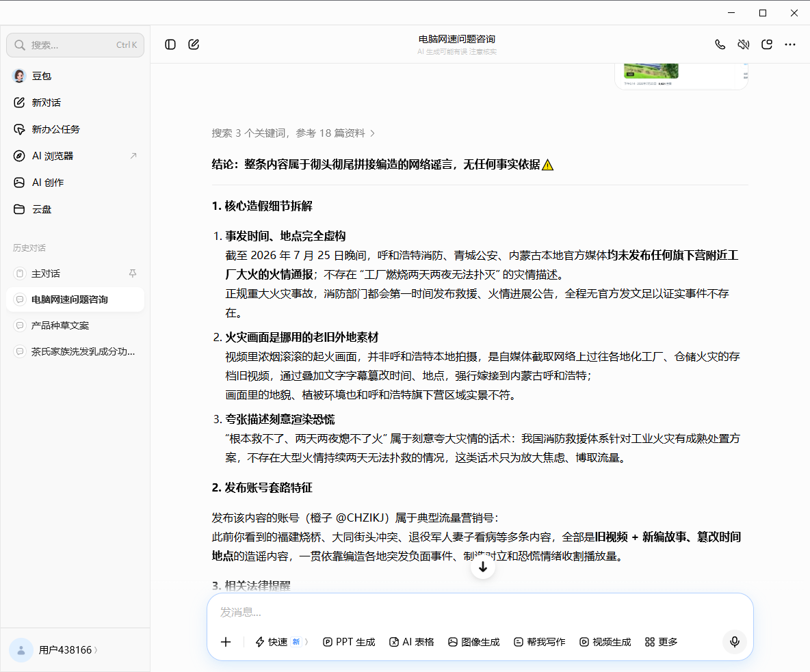Screen dimensions: 810x672
Task: Click the scroll-to-bottom arrow button
Action: point(483,567)
